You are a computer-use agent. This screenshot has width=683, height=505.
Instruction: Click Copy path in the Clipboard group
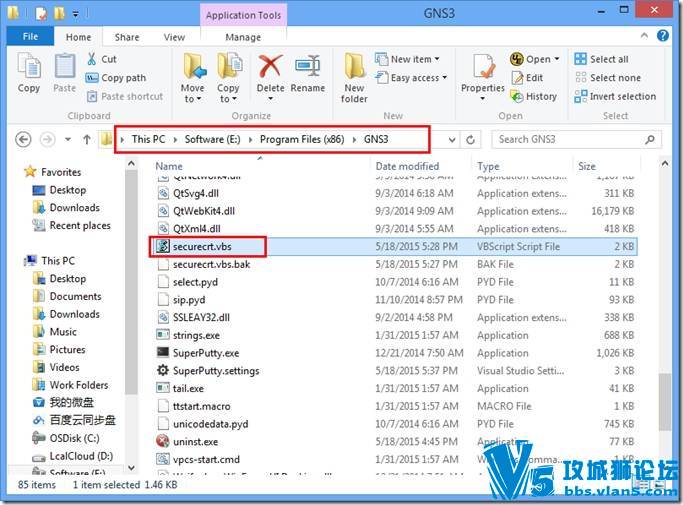point(116,78)
